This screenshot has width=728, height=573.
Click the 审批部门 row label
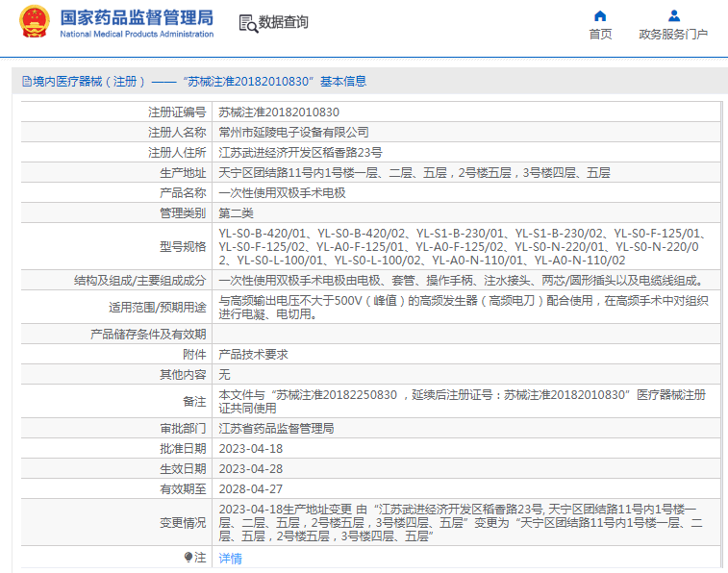coord(183,428)
